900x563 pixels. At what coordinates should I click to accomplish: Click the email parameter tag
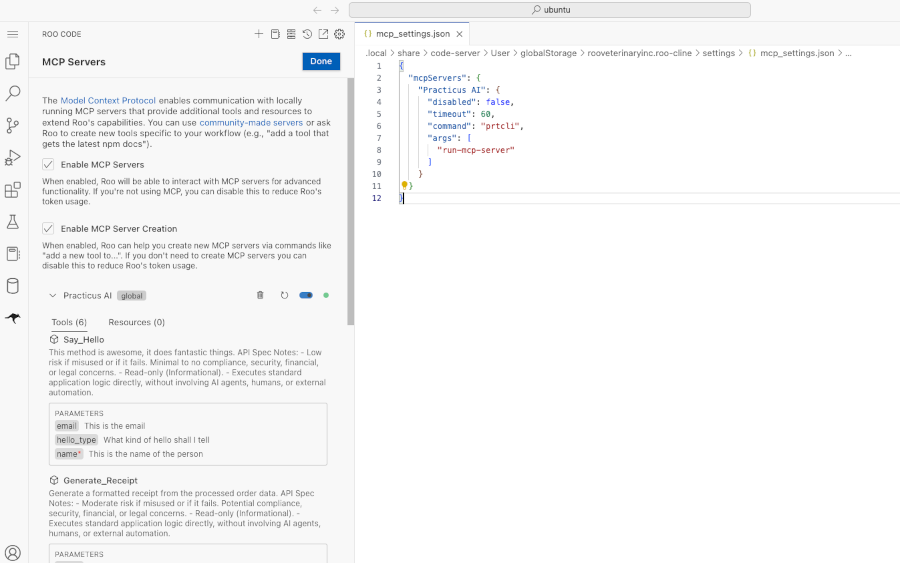pyautogui.click(x=67, y=426)
